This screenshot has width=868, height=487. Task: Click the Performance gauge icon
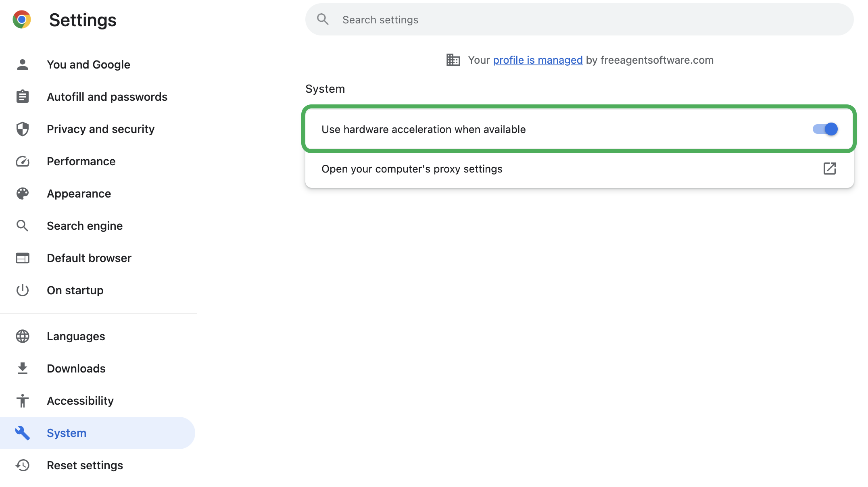point(23,161)
